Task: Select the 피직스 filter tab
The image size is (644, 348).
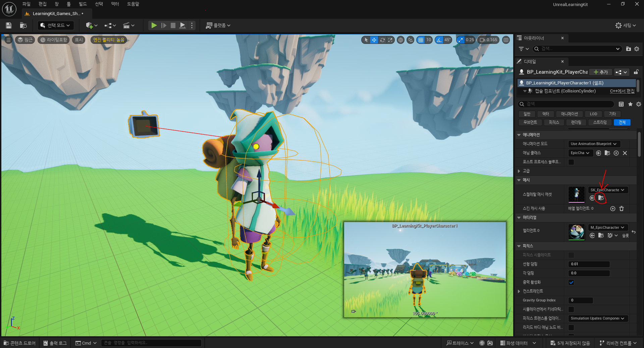Action: click(x=554, y=122)
